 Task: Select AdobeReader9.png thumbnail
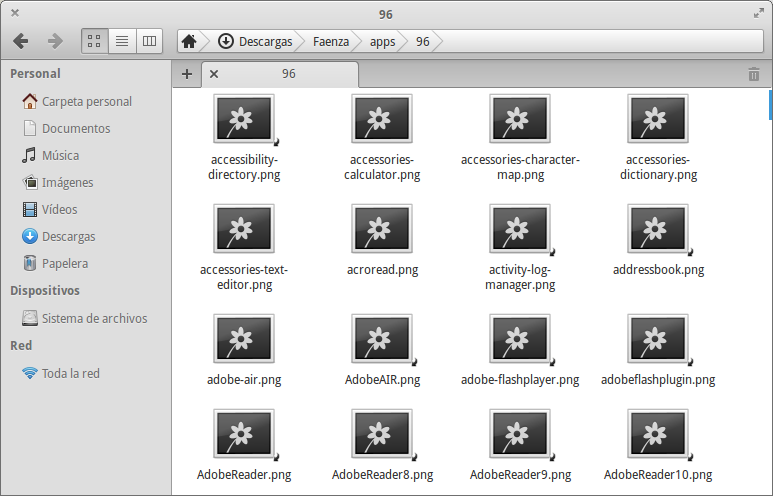pyautogui.click(x=520, y=434)
